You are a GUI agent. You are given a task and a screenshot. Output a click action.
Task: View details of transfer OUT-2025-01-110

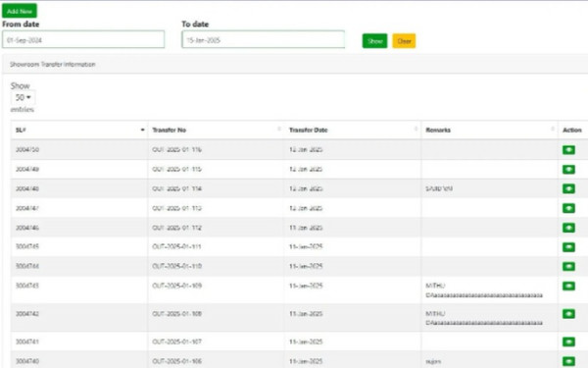568,266
